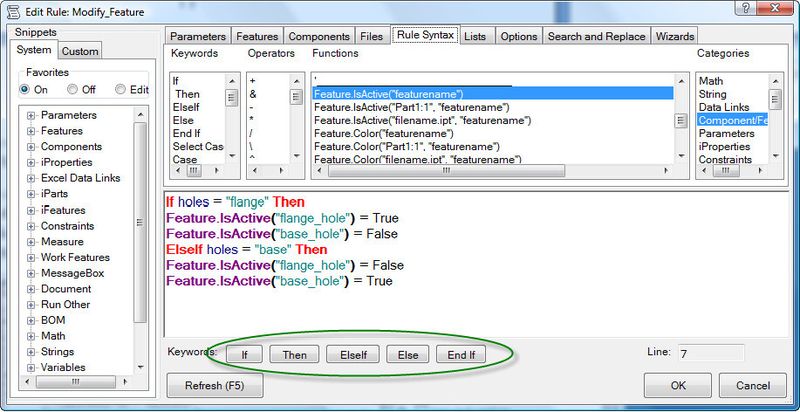This screenshot has width=800, height=412.
Task: Click Operators list scroll down arrow
Action: [296, 157]
